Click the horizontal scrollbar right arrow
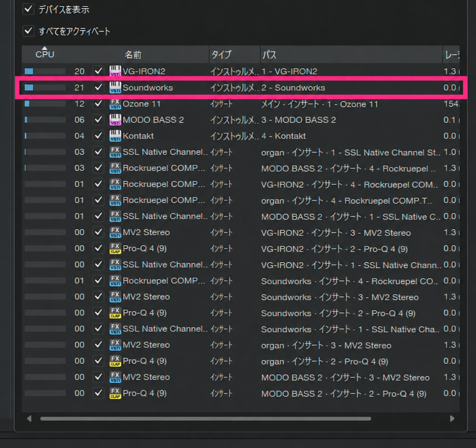This screenshot has width=476, height=448. click(452, 419)
